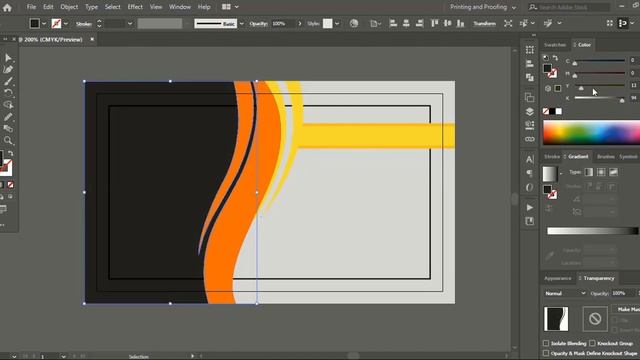640x360 pixels.
Task: Choose the Radial Gradient type button
Action: [x=601, y=172]
